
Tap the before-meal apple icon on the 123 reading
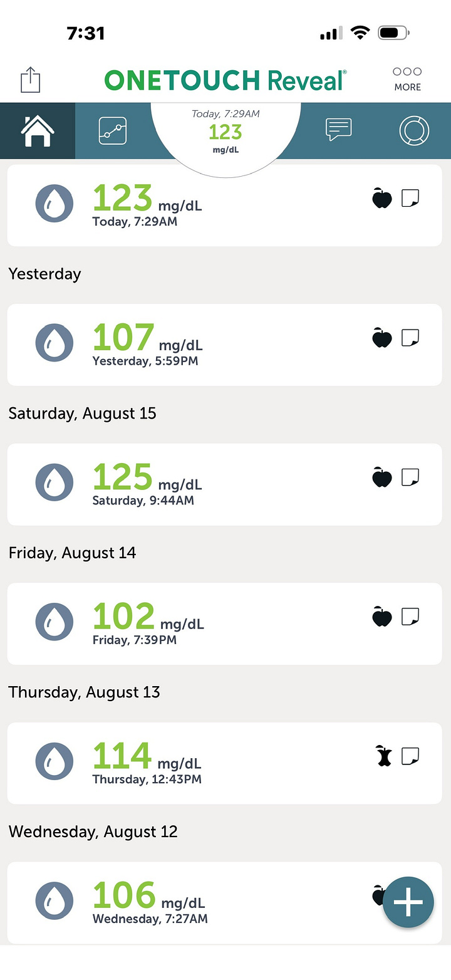pos(382,198)
